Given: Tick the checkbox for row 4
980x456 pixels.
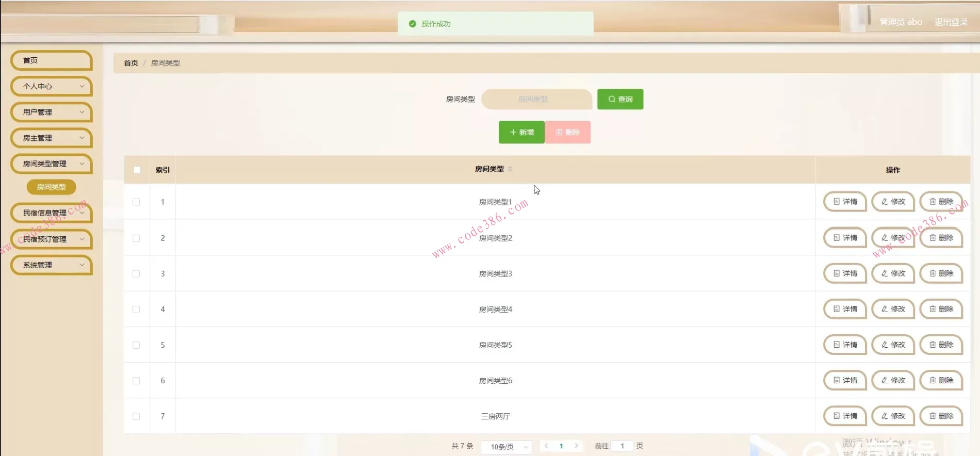Looking at the screenshot, I should [136, 310].
